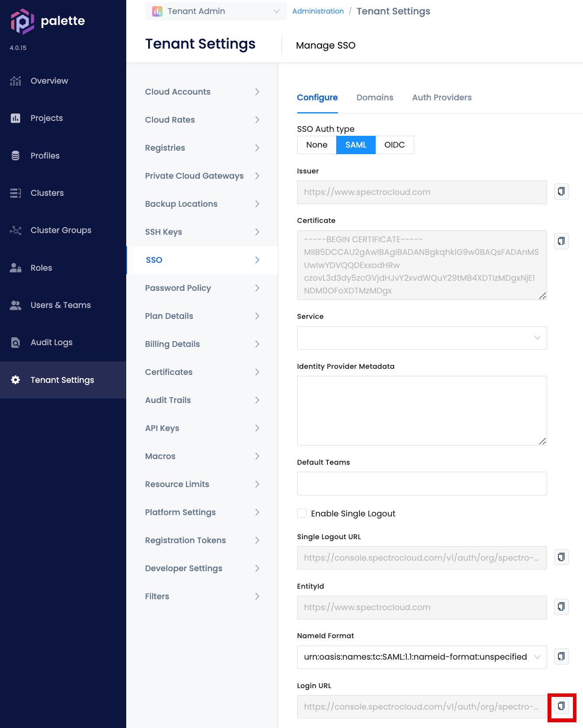This screenshot has width=583, height=728.
Task: Click the Clusters sidebar icon
Action: [15, 193]
